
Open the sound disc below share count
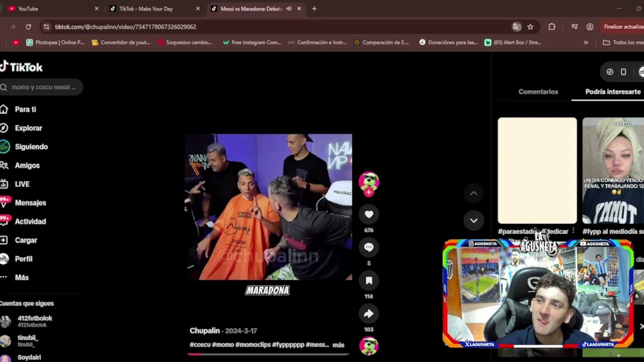pyautogui.click(x=369, y=345)
